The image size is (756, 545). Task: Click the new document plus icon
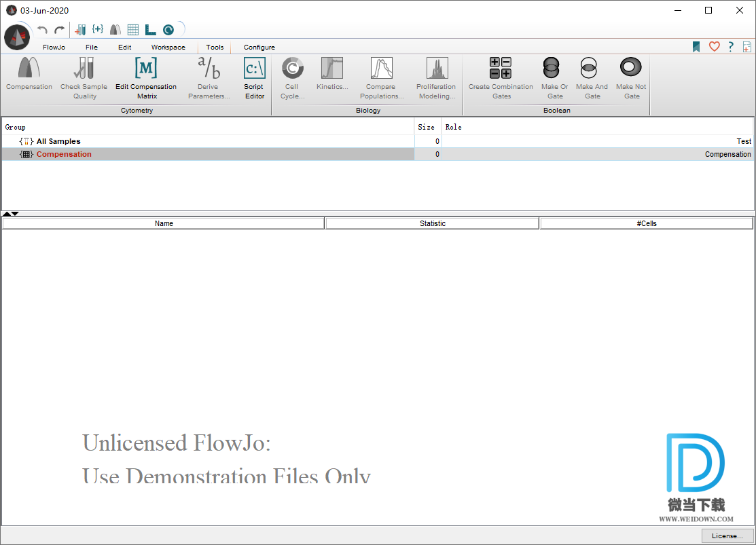(x=747, y=47)
